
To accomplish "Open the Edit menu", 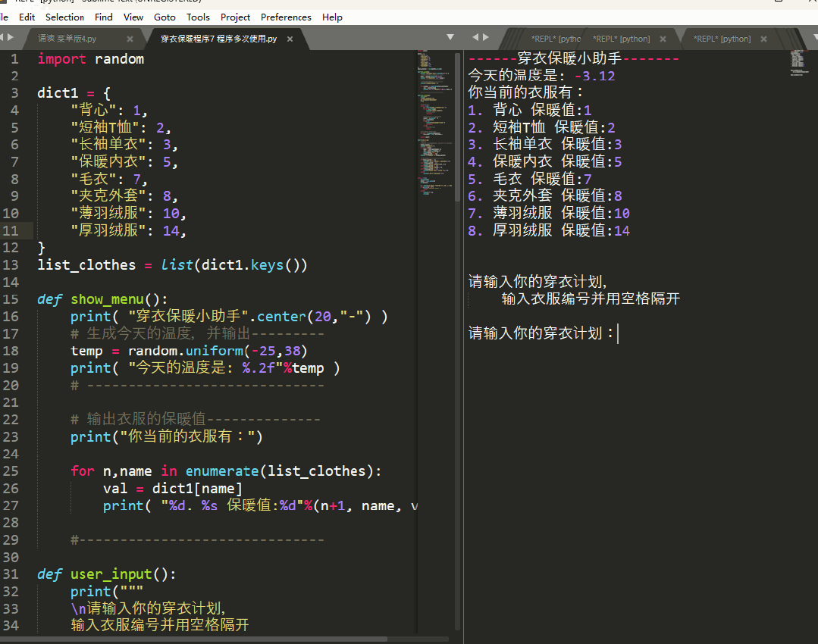I will (x=27, y=17).
